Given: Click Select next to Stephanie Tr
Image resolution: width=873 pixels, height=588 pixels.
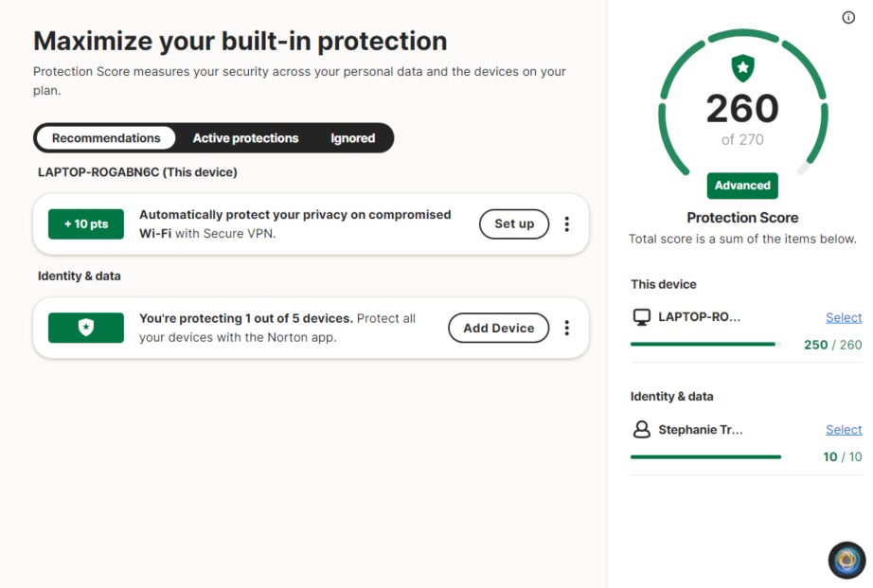Looking at the screenshot, I should (843, 429).
